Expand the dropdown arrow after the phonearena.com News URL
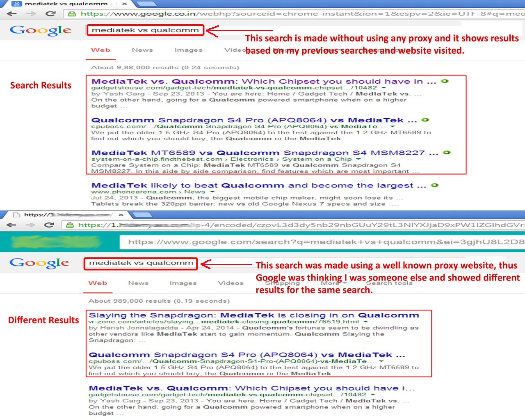This screenshot has height=420, width=525. point(212,192)
